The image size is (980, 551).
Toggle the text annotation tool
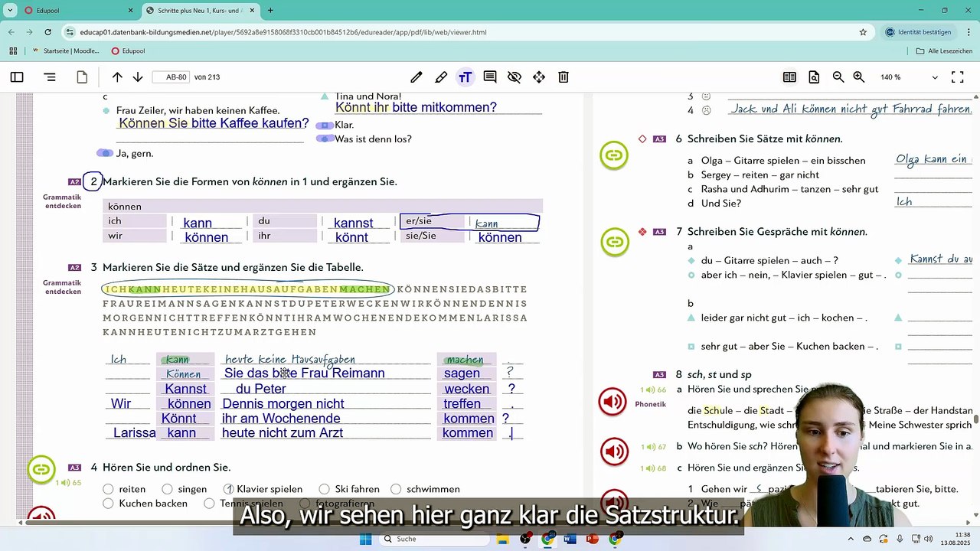pyautogui.click(x=465, y=77)
